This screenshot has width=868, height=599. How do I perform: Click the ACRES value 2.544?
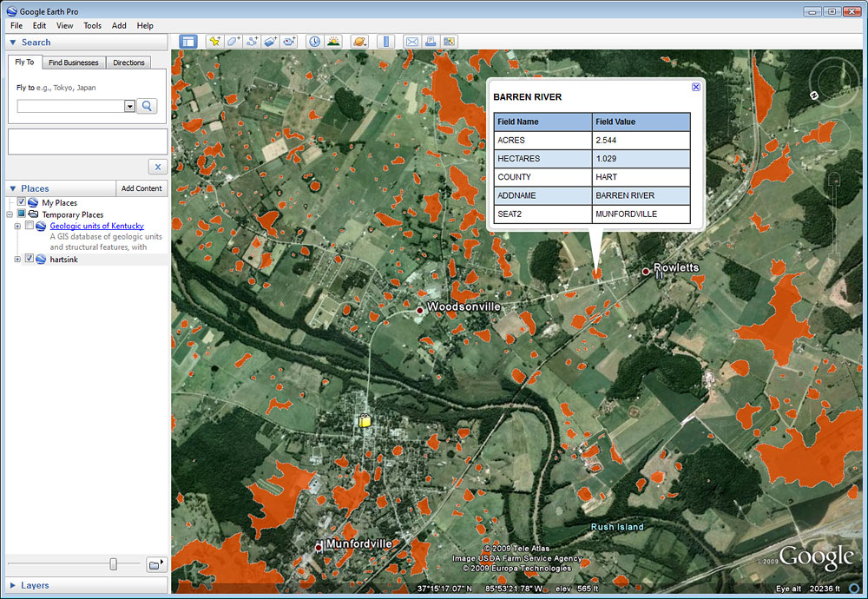(x=606, y=140)
